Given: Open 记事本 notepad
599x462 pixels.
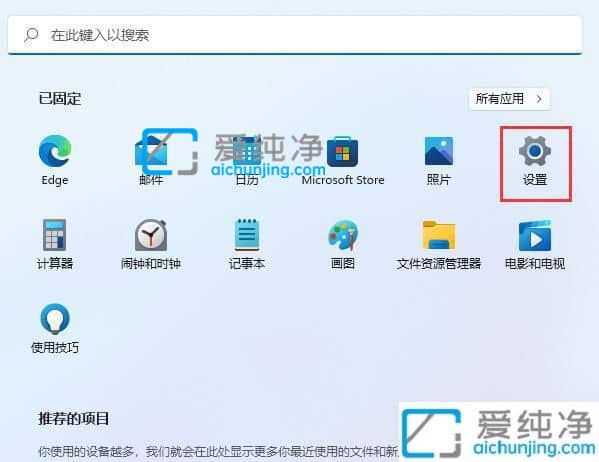Looking at the screenshot, I should (x=247, y=245).
